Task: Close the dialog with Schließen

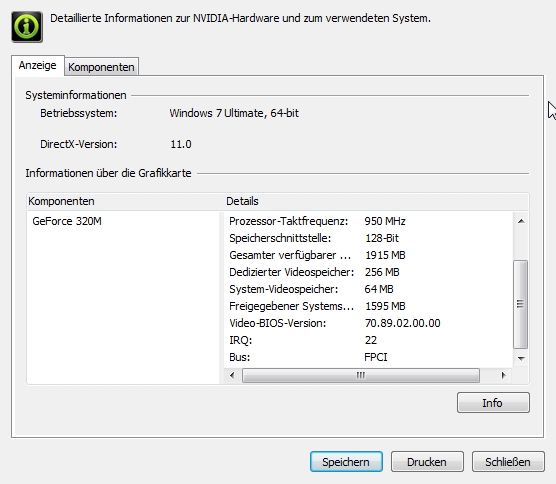Action: 508,462
